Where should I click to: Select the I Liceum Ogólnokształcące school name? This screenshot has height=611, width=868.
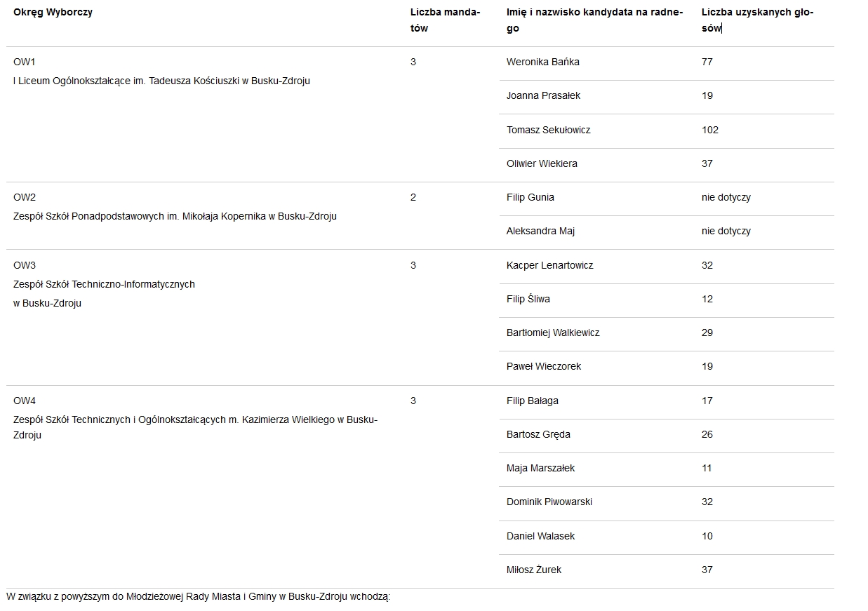pyautogui.click(x=161, y=81)
